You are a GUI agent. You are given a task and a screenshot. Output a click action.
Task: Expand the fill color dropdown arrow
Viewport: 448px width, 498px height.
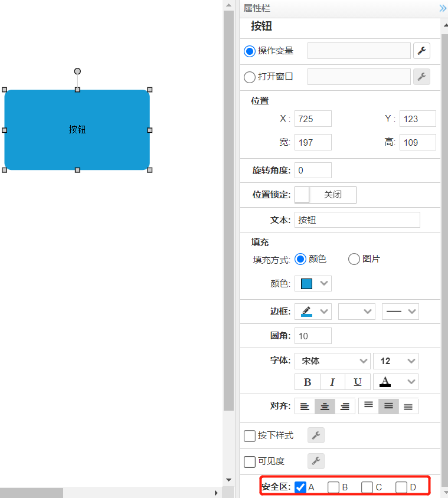click(x=324, y=283)
